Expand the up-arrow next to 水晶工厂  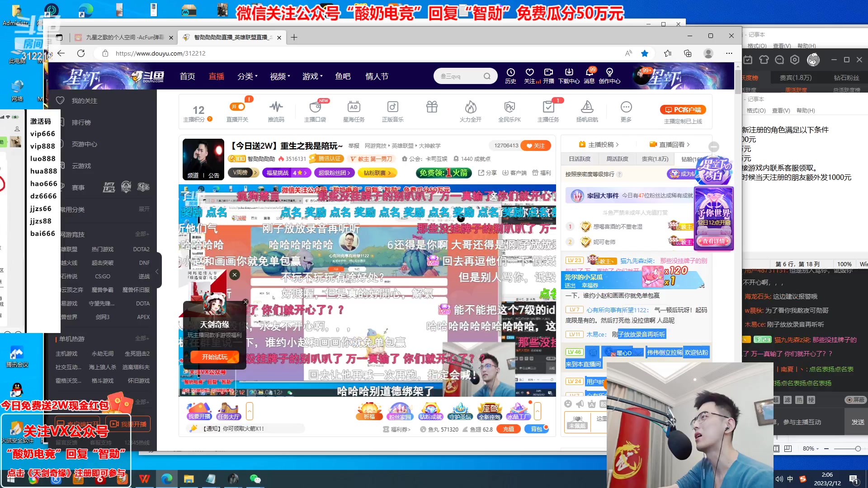click(537, 411)
